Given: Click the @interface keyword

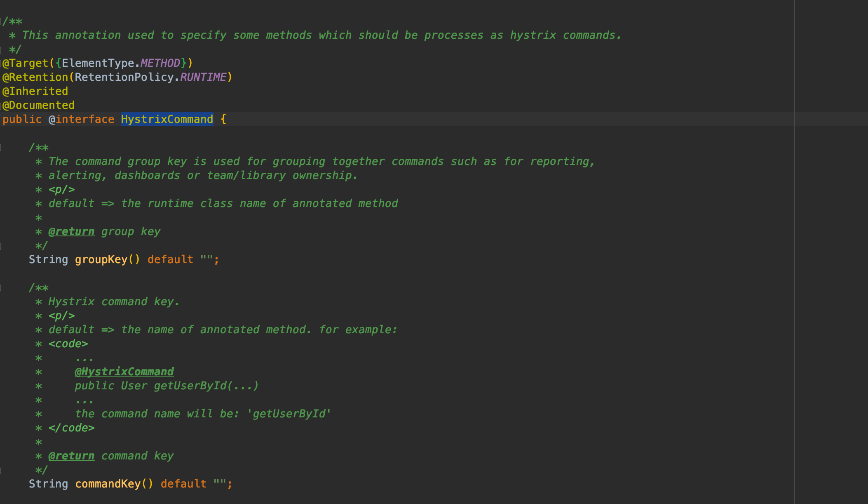Looking at the screenshot, I should [x=82, y=119].
